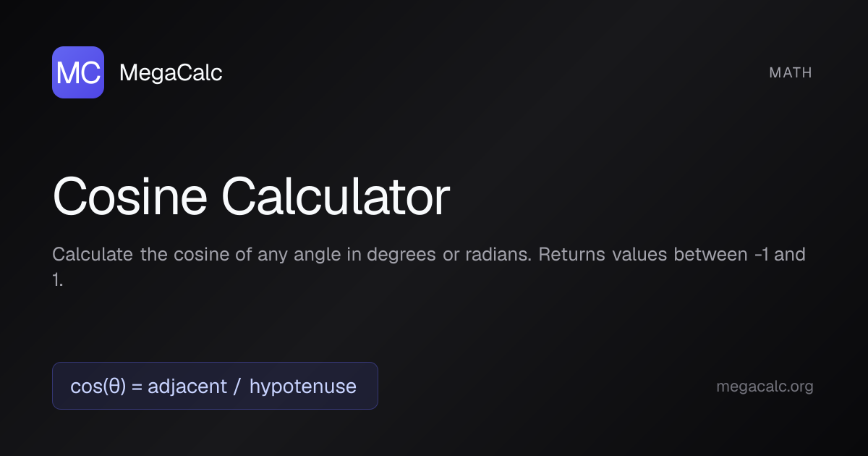Image resolution: width=868 pixels, height=456 pixels.
Task: Select the word hypotenuse in formula
Action: click(303, 387)
